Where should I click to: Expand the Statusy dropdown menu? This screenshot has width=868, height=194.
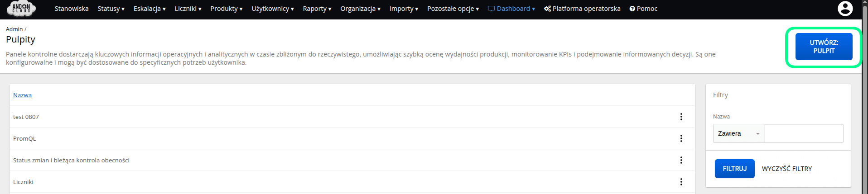pyautogui.click(x=111, y=9)
